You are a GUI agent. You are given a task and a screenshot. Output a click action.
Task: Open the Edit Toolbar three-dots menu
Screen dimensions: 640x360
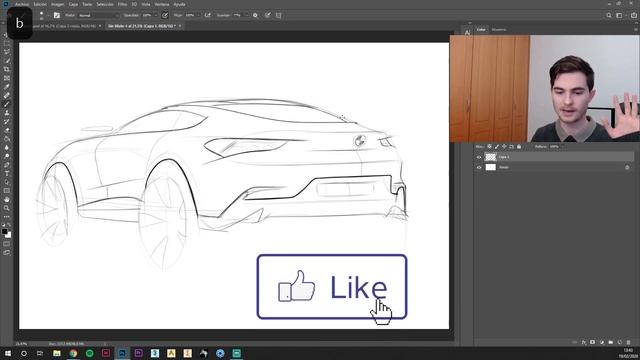(x=7, y=217)
